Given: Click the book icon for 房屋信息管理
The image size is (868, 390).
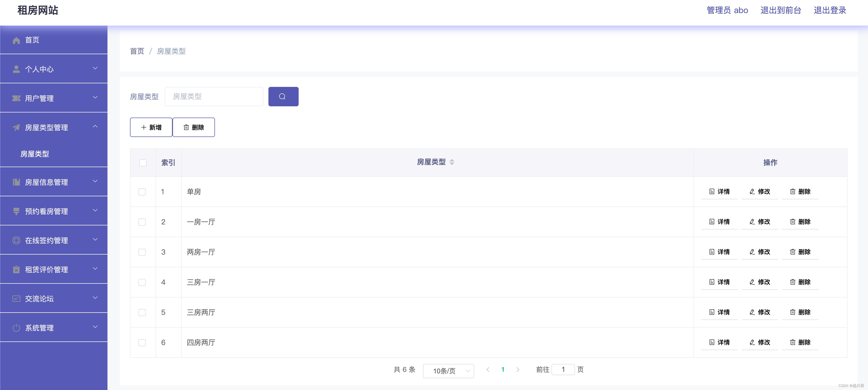Looking at the screenshot, I should pyautogui.click(x=16, y=182).
